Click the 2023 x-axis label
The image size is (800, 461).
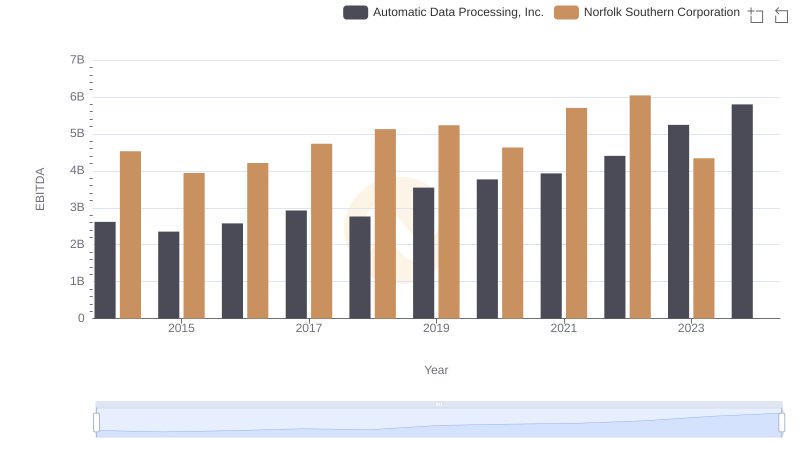[691, 328]
